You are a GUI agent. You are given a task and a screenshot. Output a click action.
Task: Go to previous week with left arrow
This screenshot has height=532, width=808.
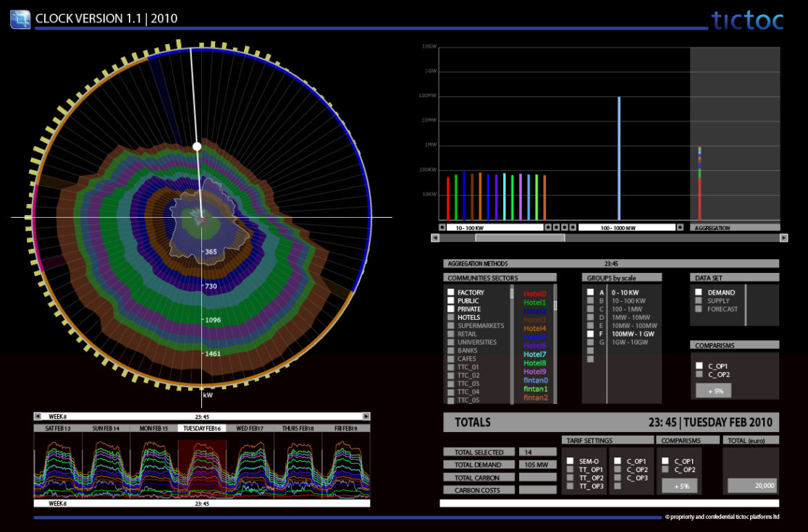[38, 416]
